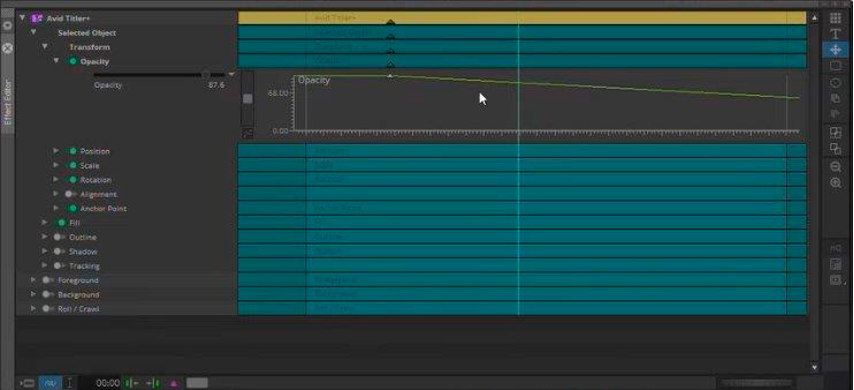Click the Zoom in magnifier icon
The image size is (854, 390).
pos(835,183)
